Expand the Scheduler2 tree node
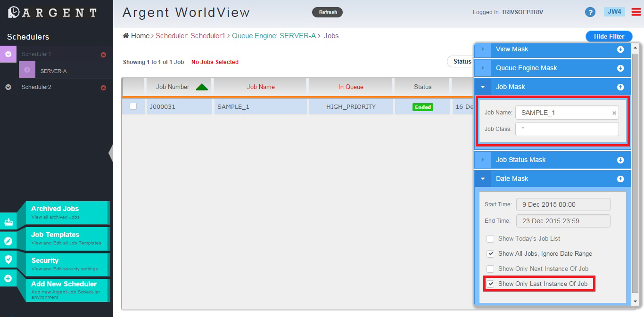 [x=8, y=87]
